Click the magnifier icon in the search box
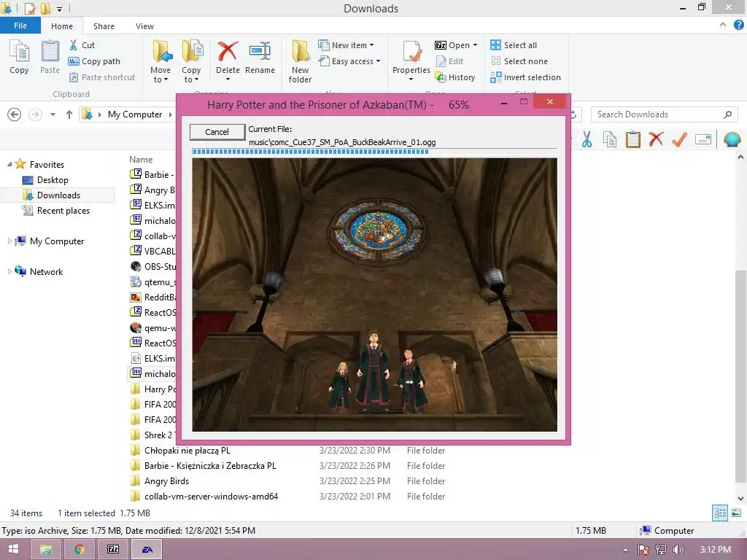This screenshot has height=560, width=747. click(x=727, y=114)
